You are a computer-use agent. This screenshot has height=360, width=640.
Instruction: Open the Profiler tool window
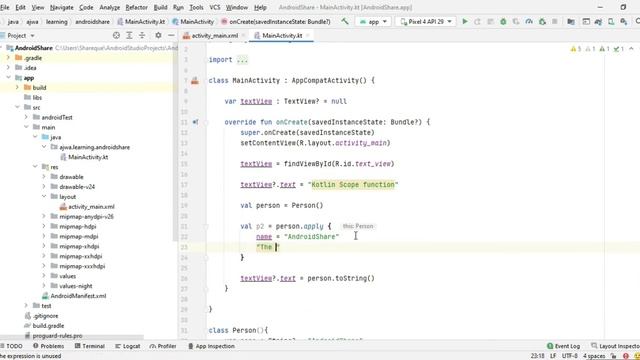click(163, 346)
